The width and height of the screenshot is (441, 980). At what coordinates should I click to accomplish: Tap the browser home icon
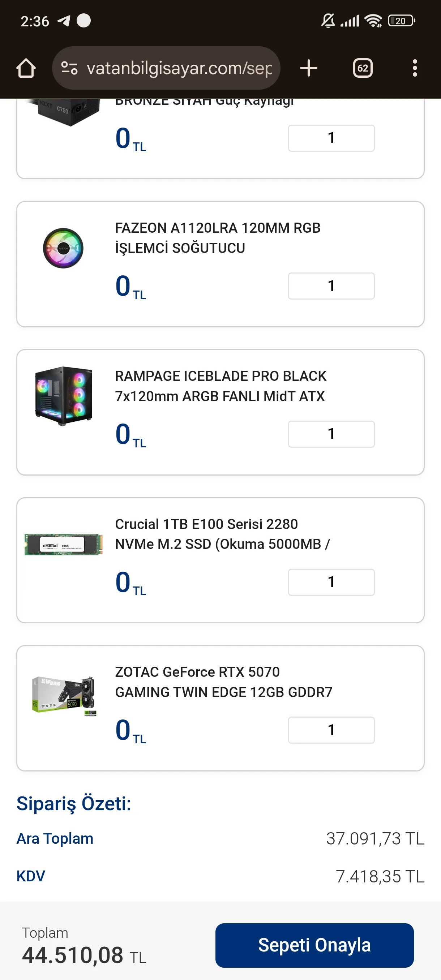26,69
